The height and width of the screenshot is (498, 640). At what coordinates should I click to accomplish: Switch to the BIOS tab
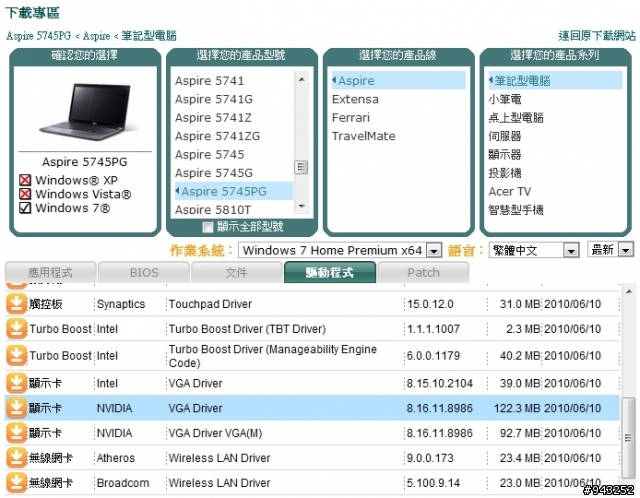point(144,273)
